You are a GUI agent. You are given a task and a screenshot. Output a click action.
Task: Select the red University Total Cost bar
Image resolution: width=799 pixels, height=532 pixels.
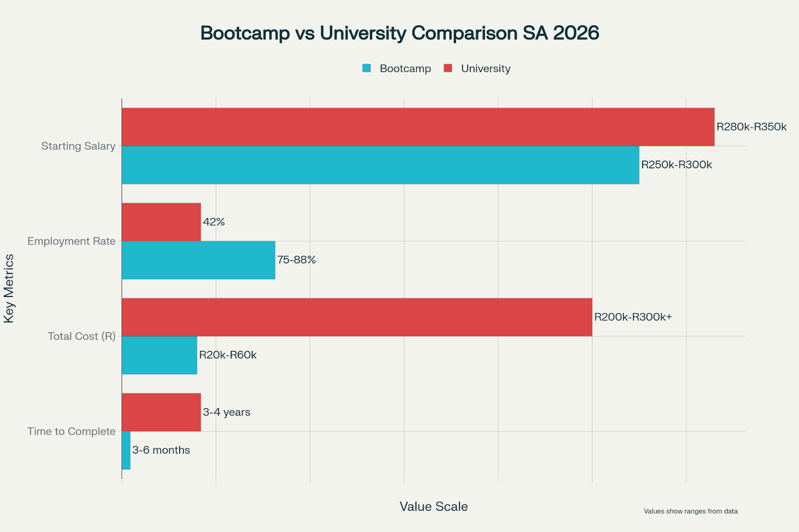[x=357, y=317]
